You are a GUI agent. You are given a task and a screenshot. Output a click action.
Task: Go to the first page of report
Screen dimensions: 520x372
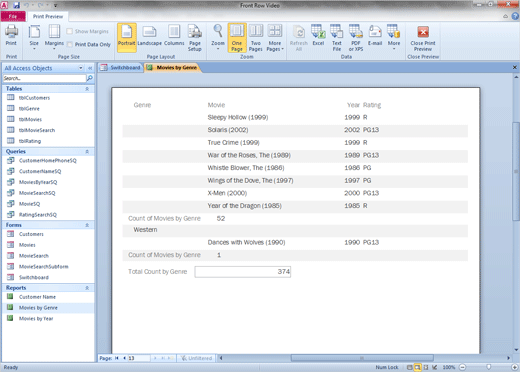(117, 358)
